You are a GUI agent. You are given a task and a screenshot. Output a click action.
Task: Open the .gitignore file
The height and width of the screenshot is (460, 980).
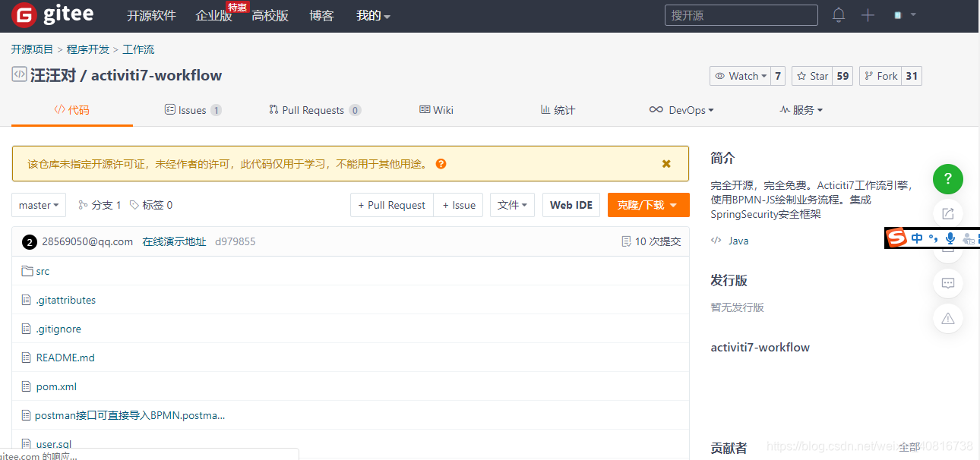(x=58, y=329)
